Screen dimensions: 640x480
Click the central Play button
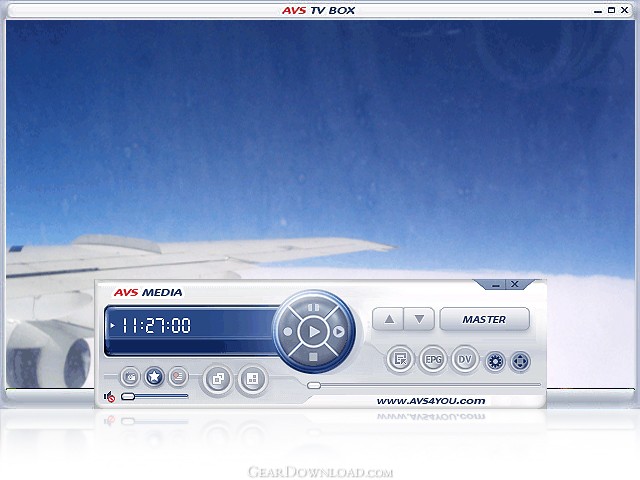click(313, 331)
